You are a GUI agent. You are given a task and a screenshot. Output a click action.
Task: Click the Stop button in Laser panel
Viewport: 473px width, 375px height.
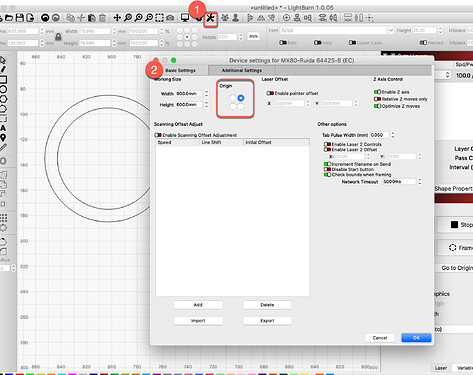[x=455, y=225]
